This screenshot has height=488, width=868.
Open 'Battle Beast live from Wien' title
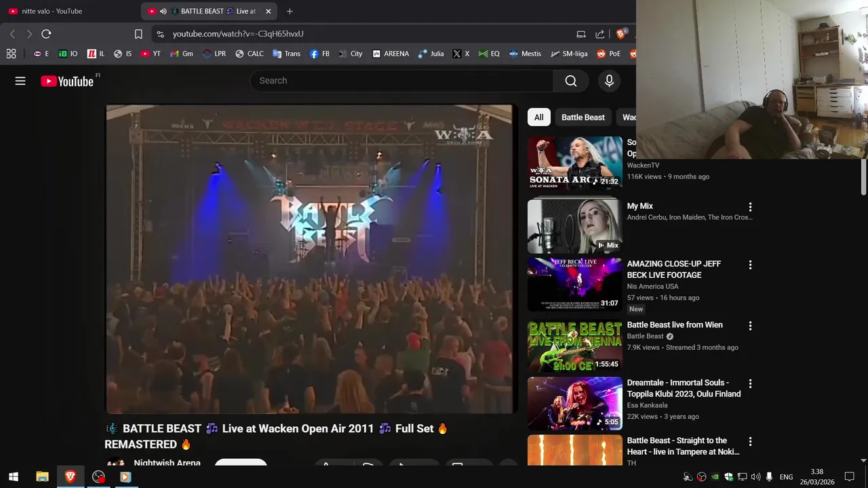click(x=675, y=325)
